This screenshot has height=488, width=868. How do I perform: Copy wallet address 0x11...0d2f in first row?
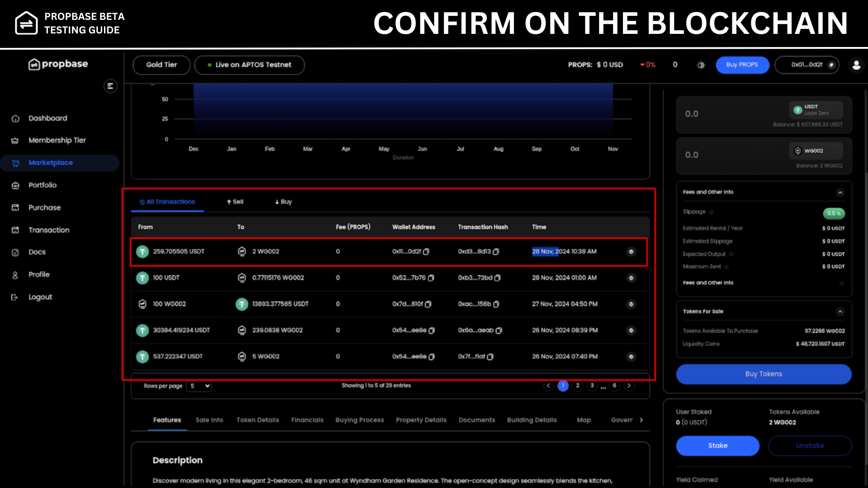click(x=426, y=252)
